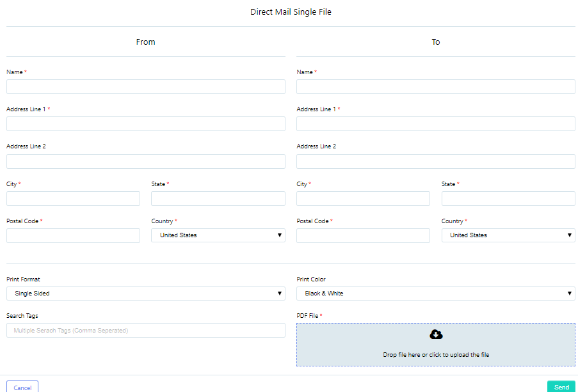The image size is (578, 392).
Task: Focus the From Name field
Action: click(145, 86)
